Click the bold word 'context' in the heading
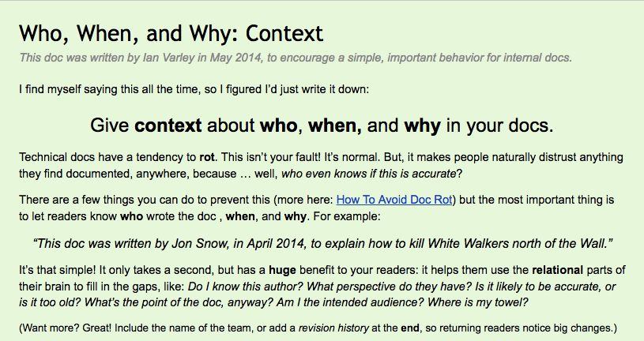The image size is (644, 341). click(168, 126)
